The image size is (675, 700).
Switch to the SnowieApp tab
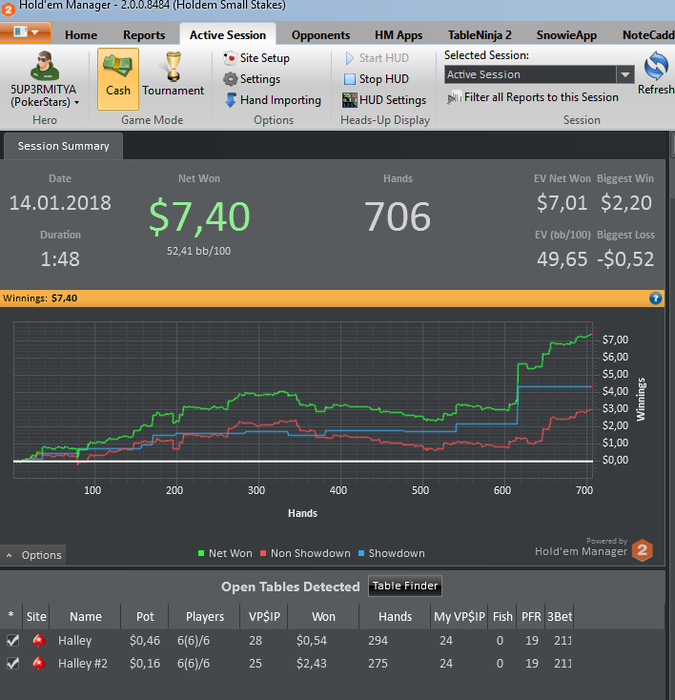567,35
